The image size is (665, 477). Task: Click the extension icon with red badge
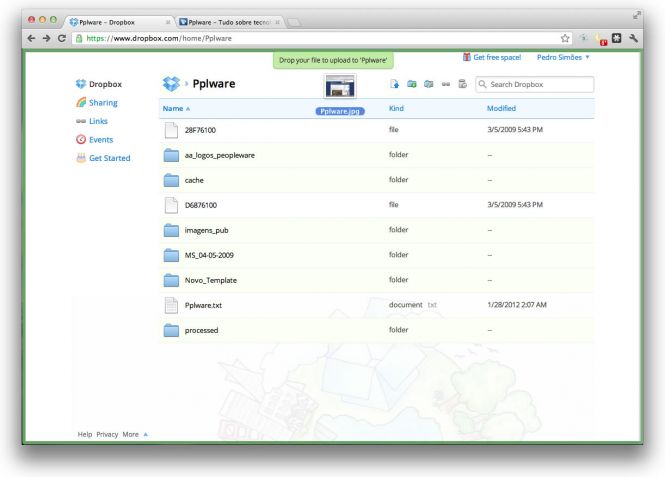pos(601,39)
